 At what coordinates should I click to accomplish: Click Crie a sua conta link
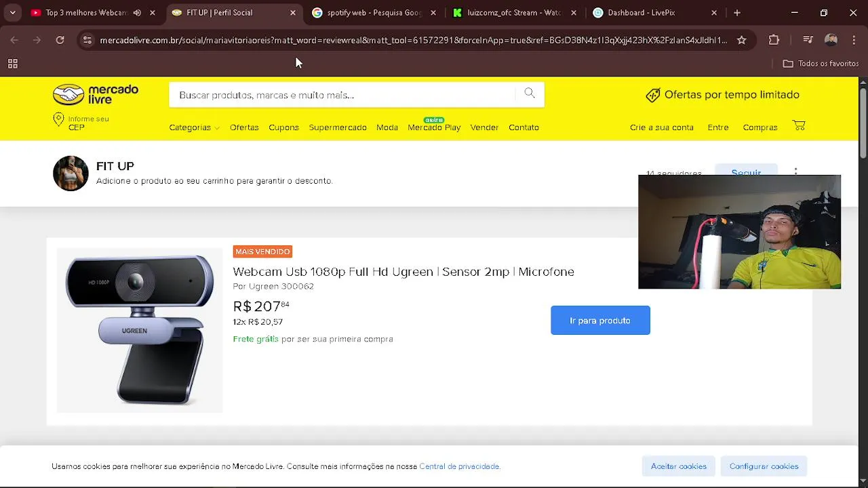coord(662,127)
